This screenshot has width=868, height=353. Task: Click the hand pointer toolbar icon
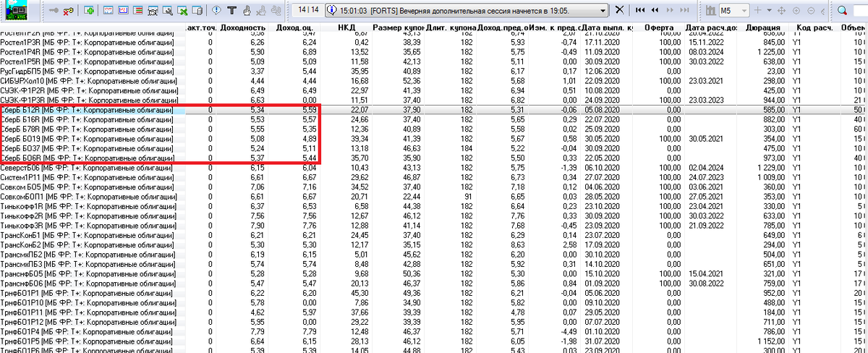247,11
